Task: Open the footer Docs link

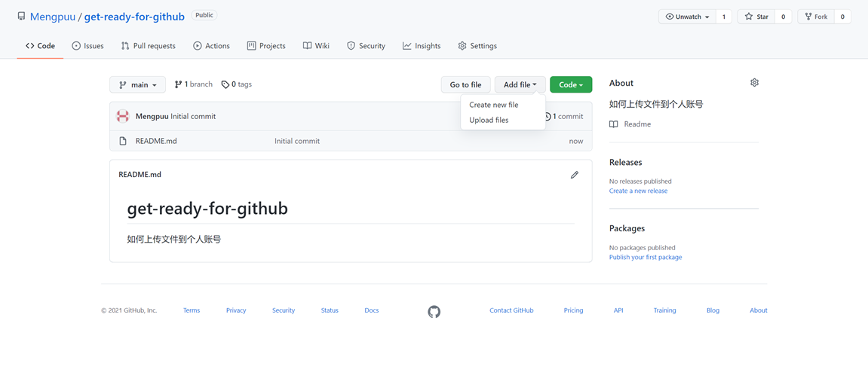Action: point(372,310)
